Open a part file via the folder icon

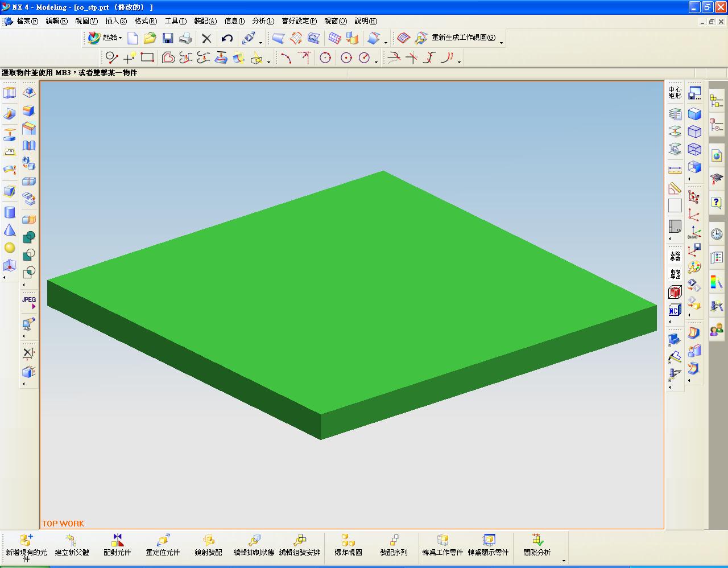click(150, 38)
